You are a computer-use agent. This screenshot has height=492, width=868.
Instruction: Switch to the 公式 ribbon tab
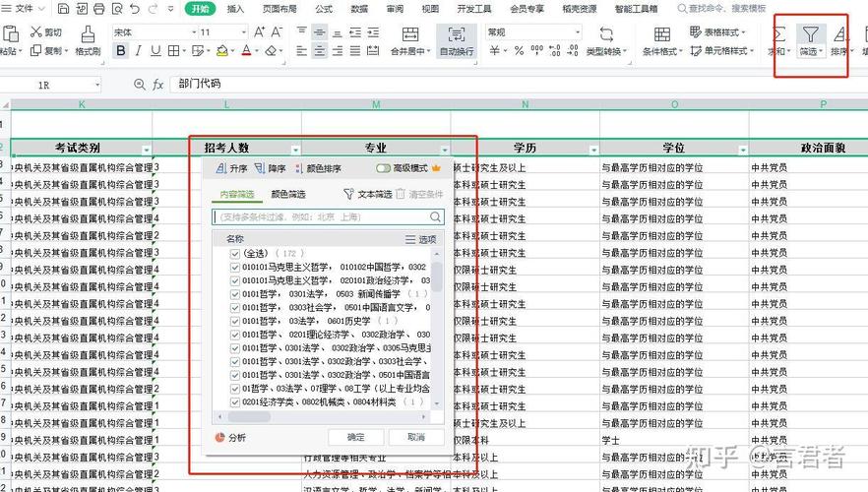[324, 9]
